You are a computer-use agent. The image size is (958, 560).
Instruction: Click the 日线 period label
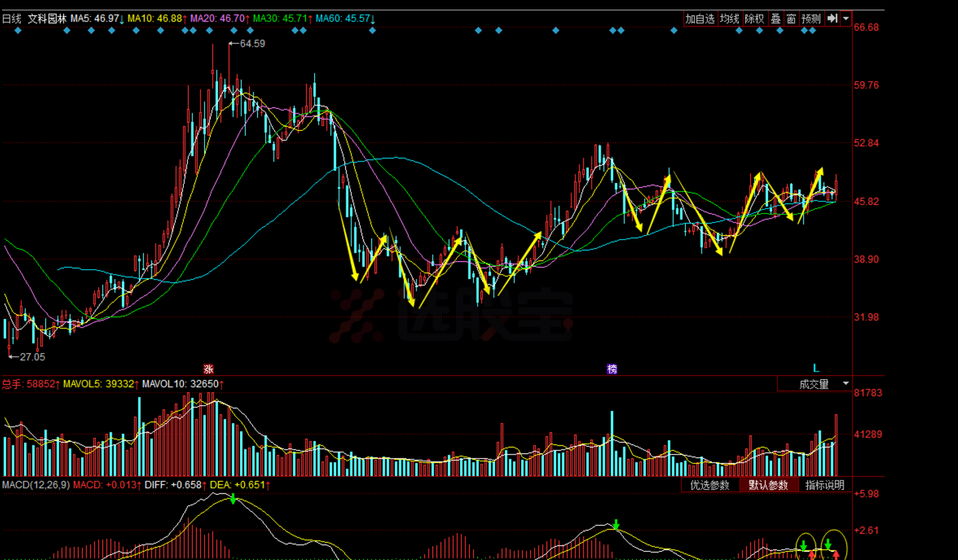[12, 19]
